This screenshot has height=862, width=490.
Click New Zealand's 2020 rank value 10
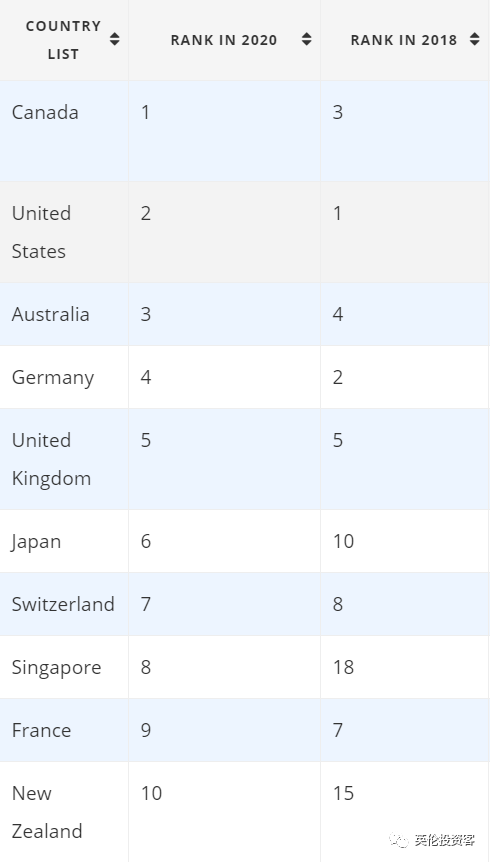(x=151, y=793)
